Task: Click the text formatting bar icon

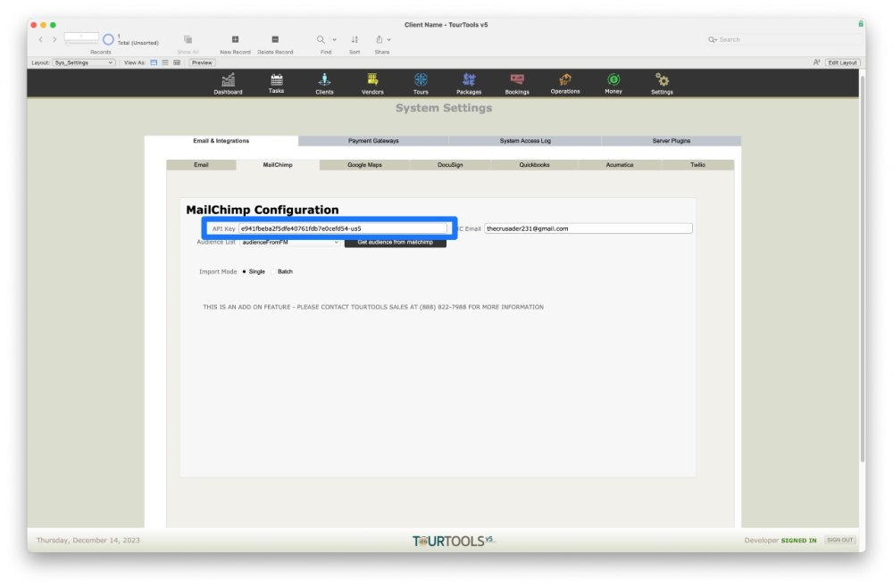Action: [816, 62]
